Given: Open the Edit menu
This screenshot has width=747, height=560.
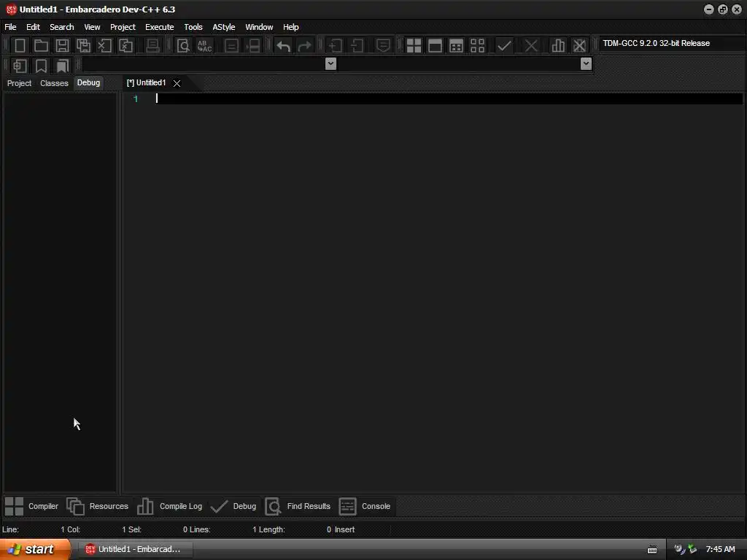Looking at the screenshot, I should point(33,27).
